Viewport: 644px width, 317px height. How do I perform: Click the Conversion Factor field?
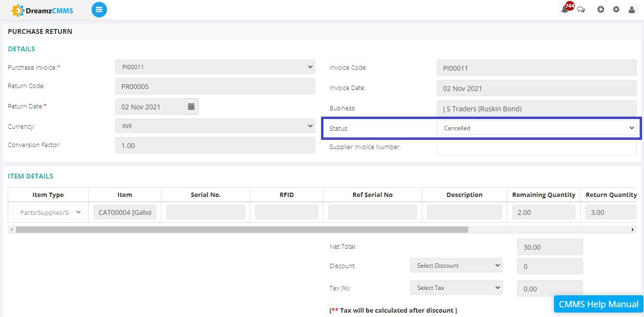click(x=215, y=145)
